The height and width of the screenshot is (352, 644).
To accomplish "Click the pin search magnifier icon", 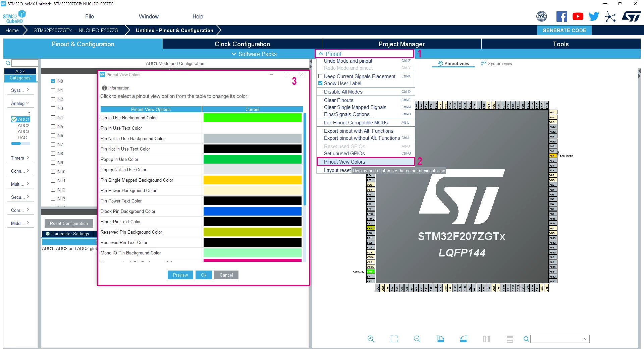I will pyautogui.click(x=526, y=339).
